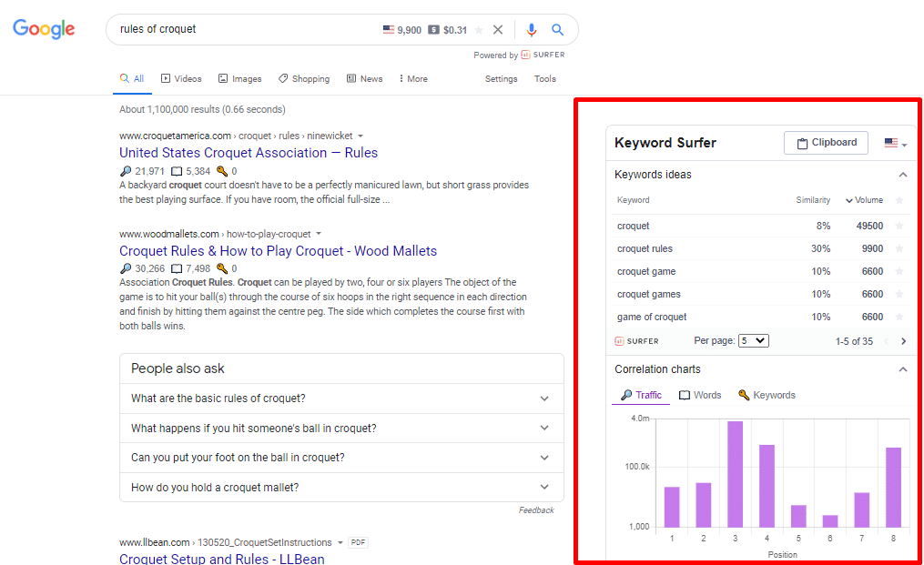Expand 'What happens if you hit someone's ball'
Image resolution: width=924 pixels, height=565 pixels.
[x=341, y=429]
